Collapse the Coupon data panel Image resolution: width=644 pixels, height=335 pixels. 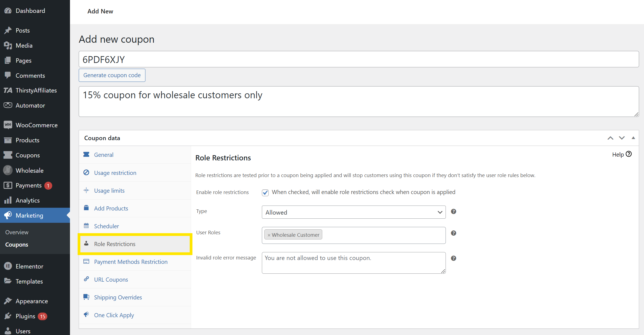[x=633, y=138]
